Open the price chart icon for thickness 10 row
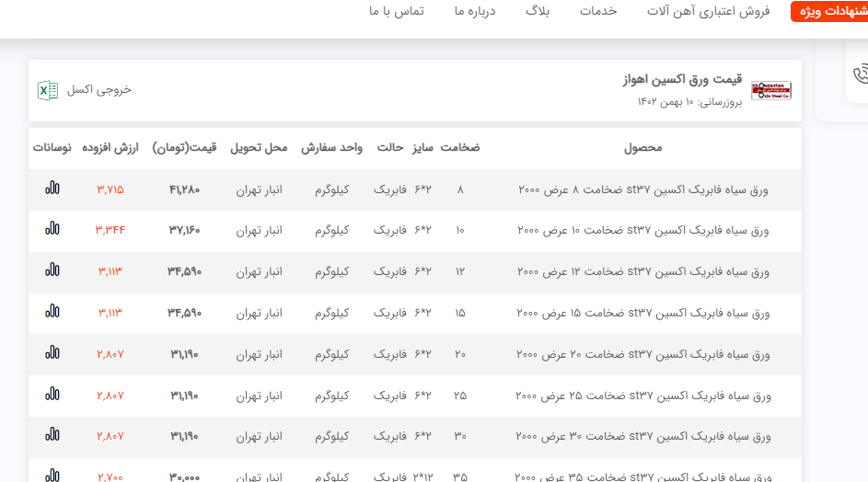 click(x=52, y=229)
